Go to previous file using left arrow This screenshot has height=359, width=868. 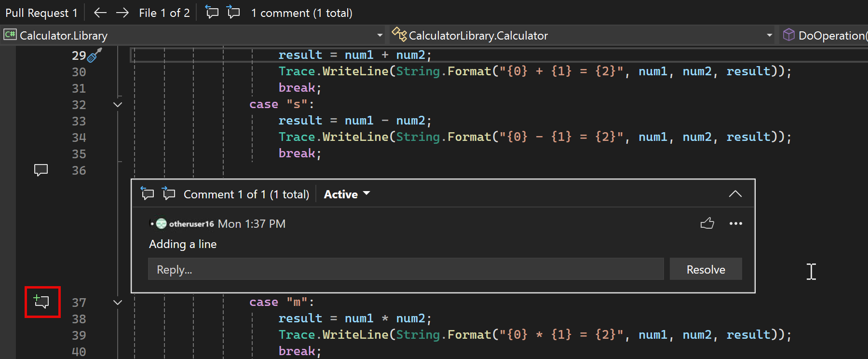coord(100,13)
